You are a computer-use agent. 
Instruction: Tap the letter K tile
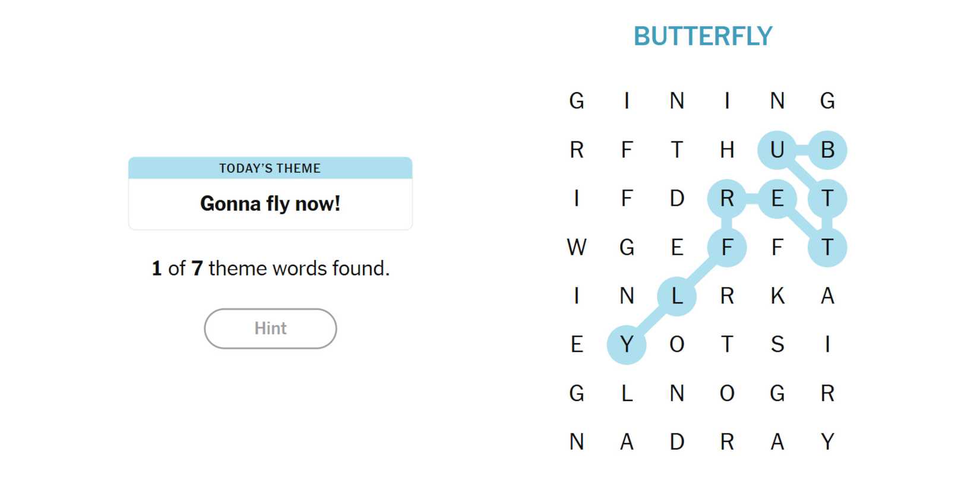pos(777,296)
